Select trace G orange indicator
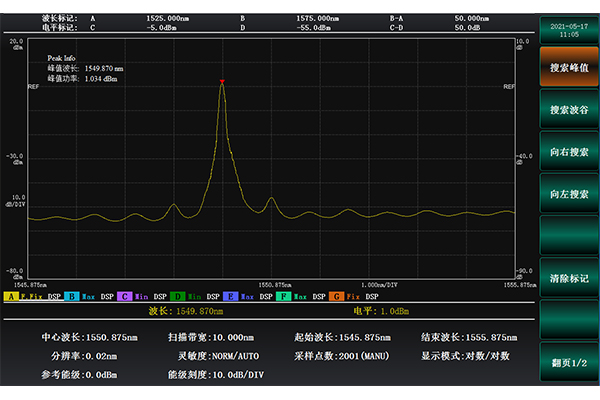Image resolution: width=600 pixels, height=400 pixels. click(x=336, y=297)
